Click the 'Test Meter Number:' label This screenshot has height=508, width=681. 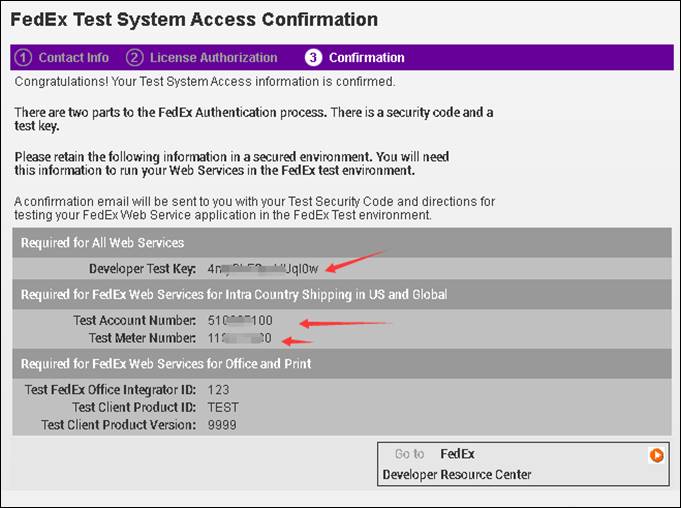142,338
